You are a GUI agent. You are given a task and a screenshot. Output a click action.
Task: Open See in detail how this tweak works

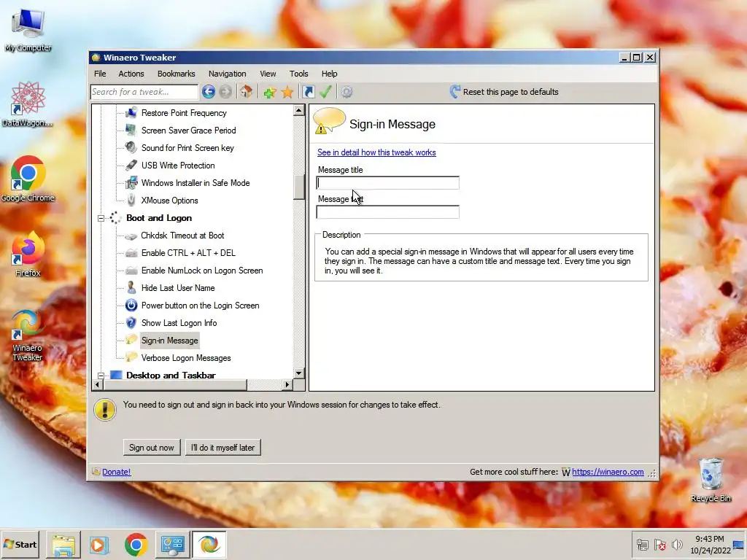pos(376,152)
